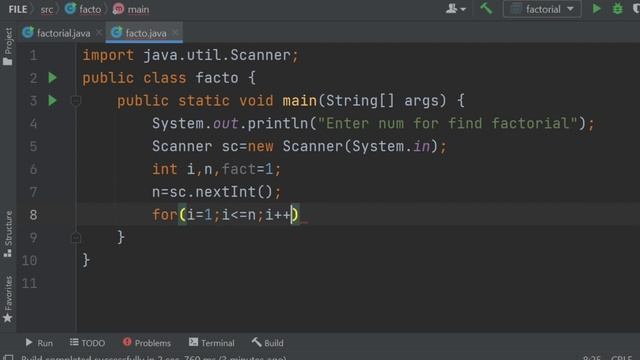640x360 pixels.
Task: Click the facto class breadcrumb
Action: (x=83, y=9)
